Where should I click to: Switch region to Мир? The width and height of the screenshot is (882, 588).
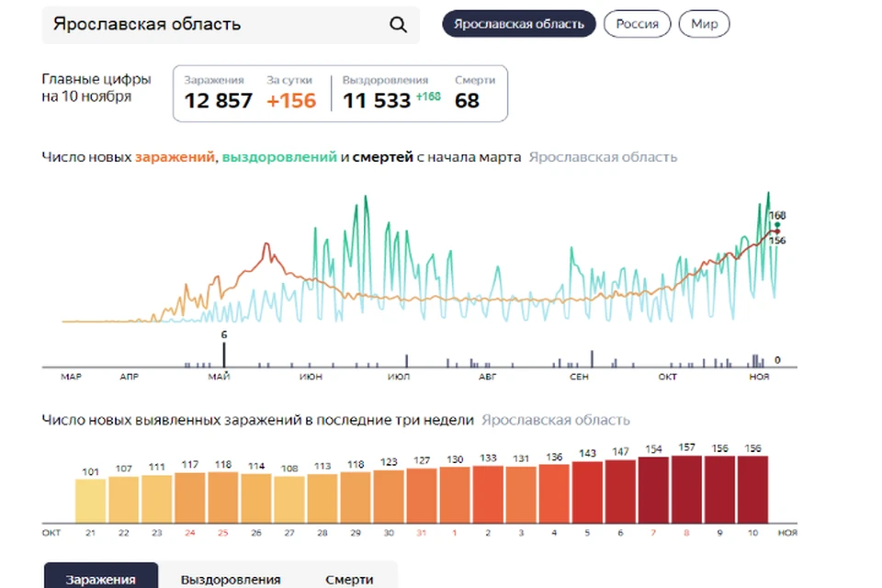pos(704,24)
